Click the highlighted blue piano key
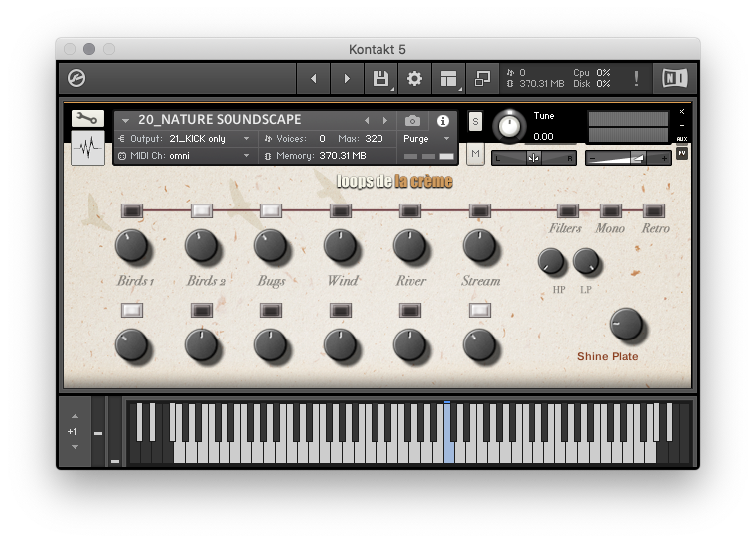Image resolution: width=756 pixels, height=543 pixels. coord(449,432)
